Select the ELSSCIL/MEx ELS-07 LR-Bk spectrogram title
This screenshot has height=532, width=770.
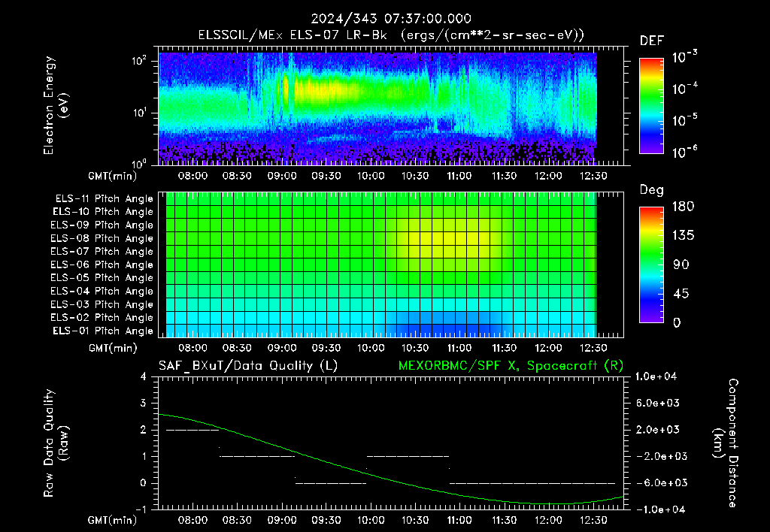pyautogui.click(x=391, y=35)
